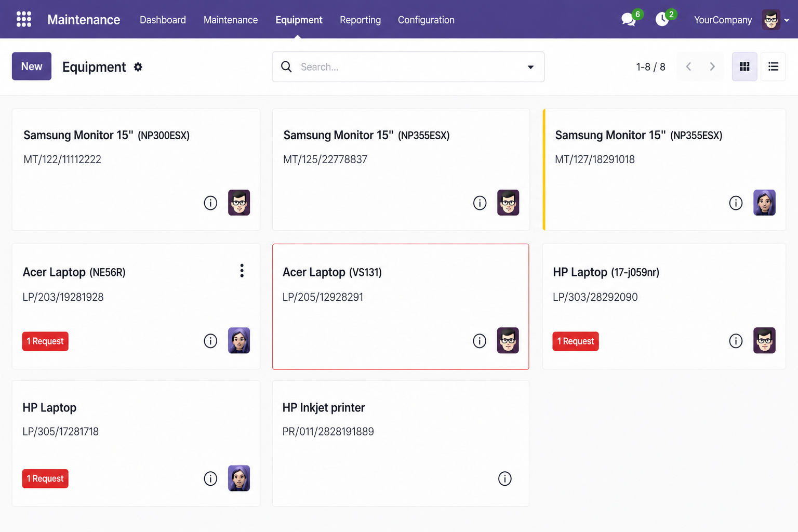Image resolution: width=798 pixels, height=532 pixels.
Task: Click the Equipment page heading
Action: (x=94, y=67)
